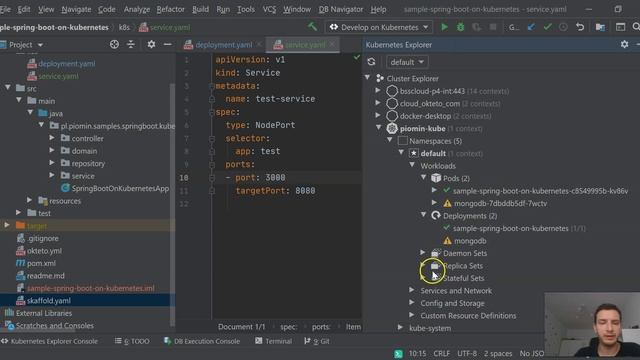640x360 pixels.
Task: Open the VCS menu
Action: (x=269, y=9)
